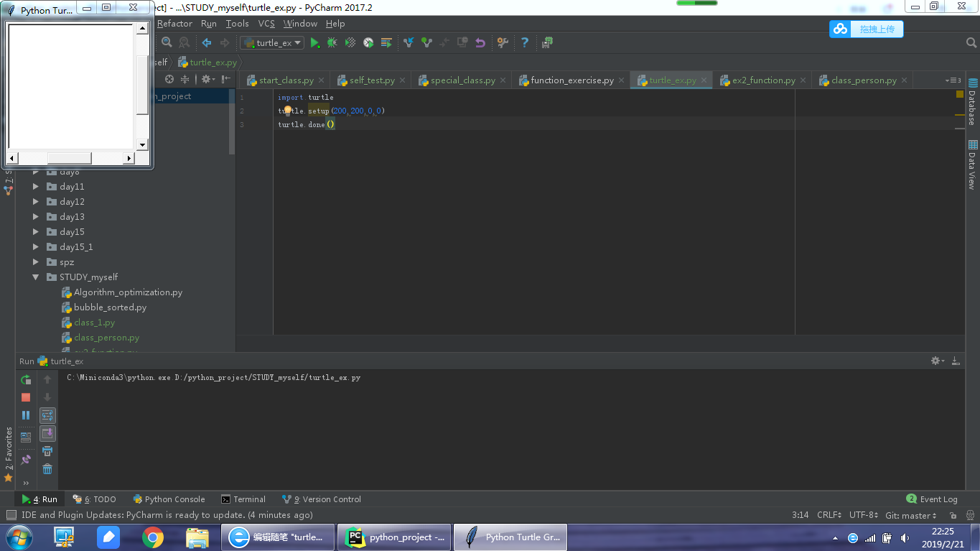Screen dimensions: 980x551
Task: Toggle soft wraps in Run console
Action: [47, 415]
